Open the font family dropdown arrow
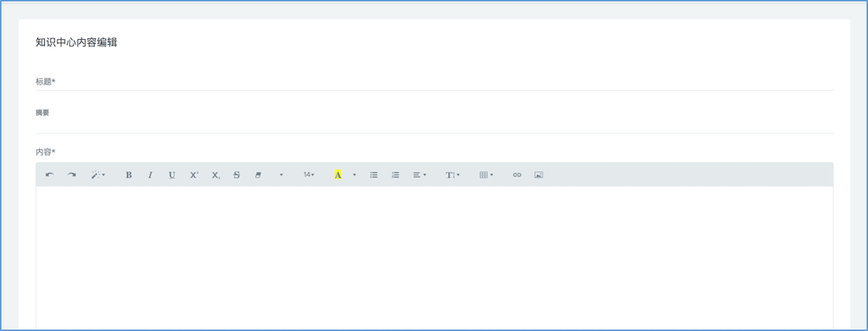Screen dimensions: 868x331 (281, 175)
